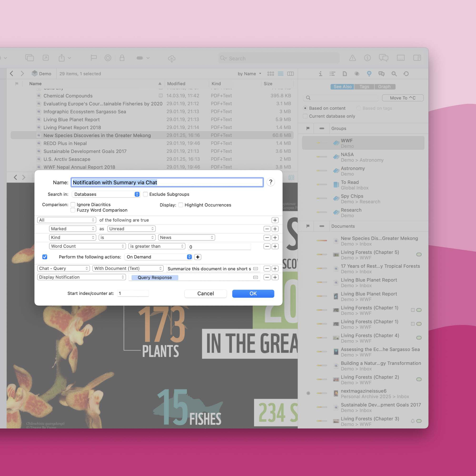Open the inspector's chat icon
The image size is (476, 476).
381,74
